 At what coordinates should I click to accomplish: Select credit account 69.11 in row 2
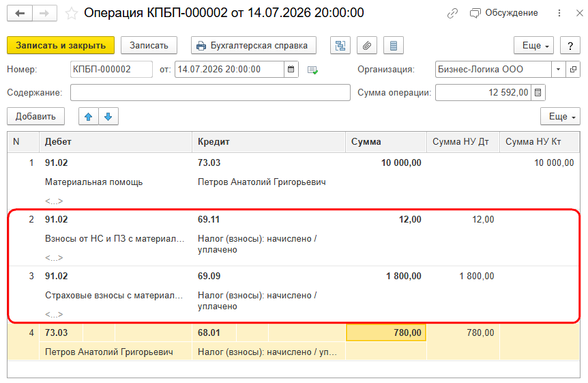pos(209,220)
